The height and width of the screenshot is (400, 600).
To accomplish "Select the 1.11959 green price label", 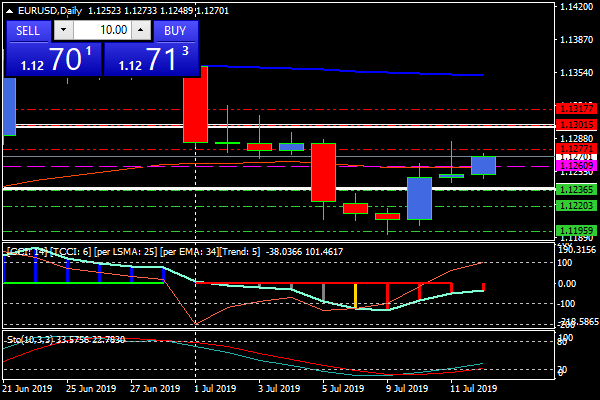I will click(577, 230).
